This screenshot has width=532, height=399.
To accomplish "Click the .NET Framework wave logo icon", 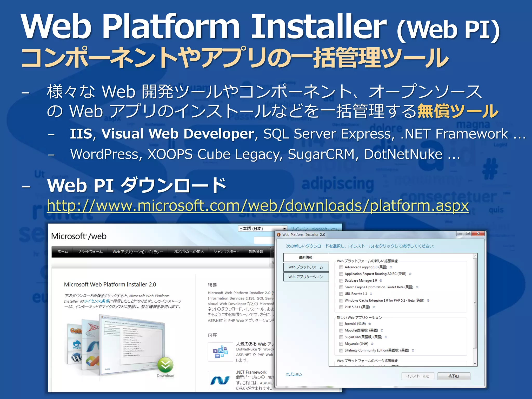I will point(220,381).
